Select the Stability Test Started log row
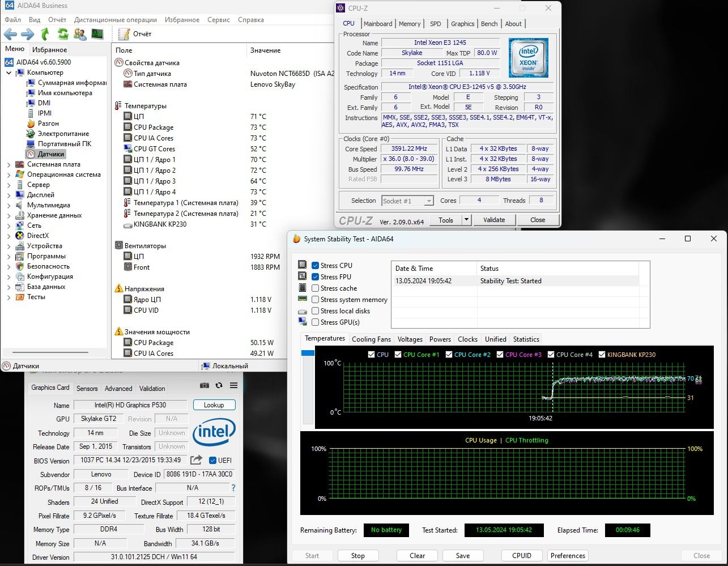The width and height of the screenshot is (728, 566). tap(515, 281)
